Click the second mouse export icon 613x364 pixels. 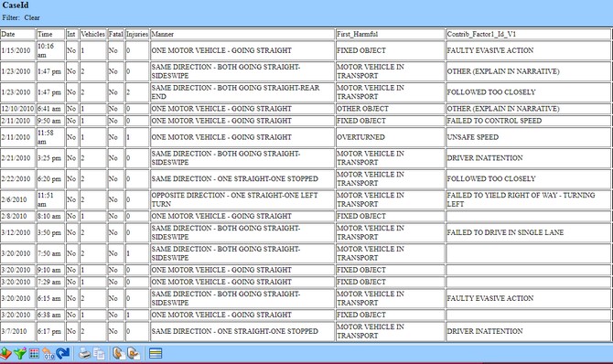[x=134, y=353]
